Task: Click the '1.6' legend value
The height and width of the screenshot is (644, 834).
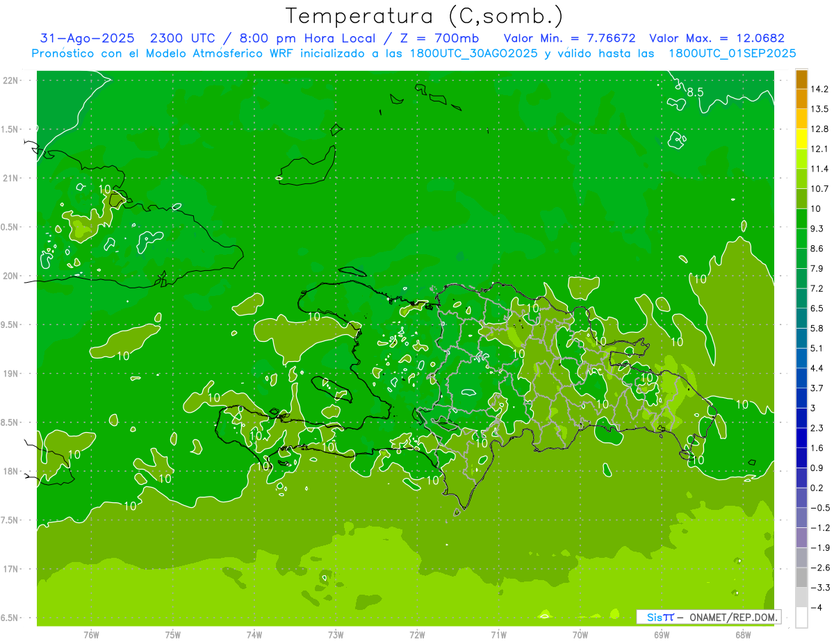Action: (x=817, y=447)
